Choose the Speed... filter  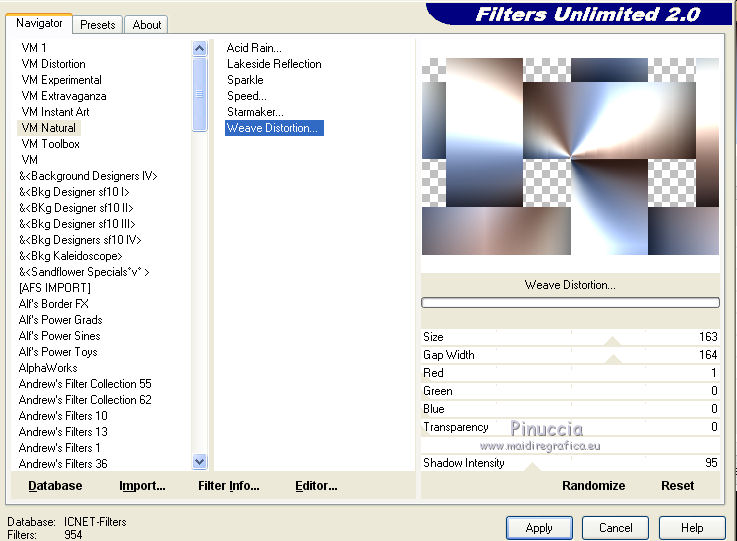(x=247, y=96)
